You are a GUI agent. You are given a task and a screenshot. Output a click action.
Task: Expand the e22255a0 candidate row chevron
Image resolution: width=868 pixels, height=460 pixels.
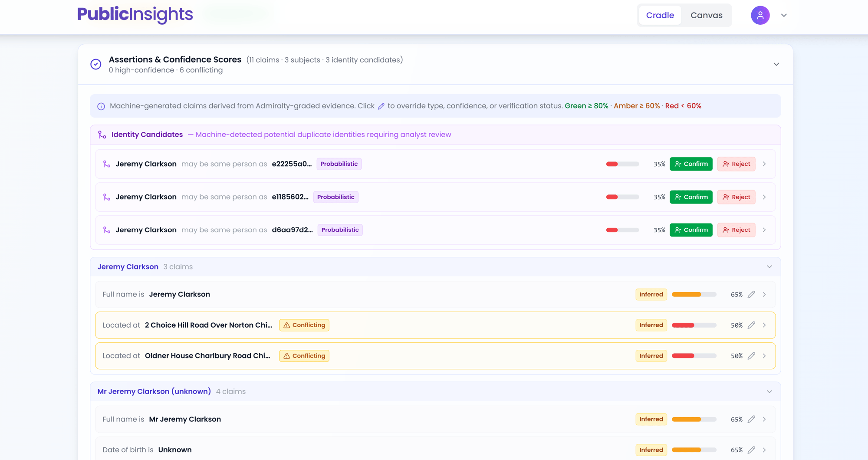[x=764, y=164]
